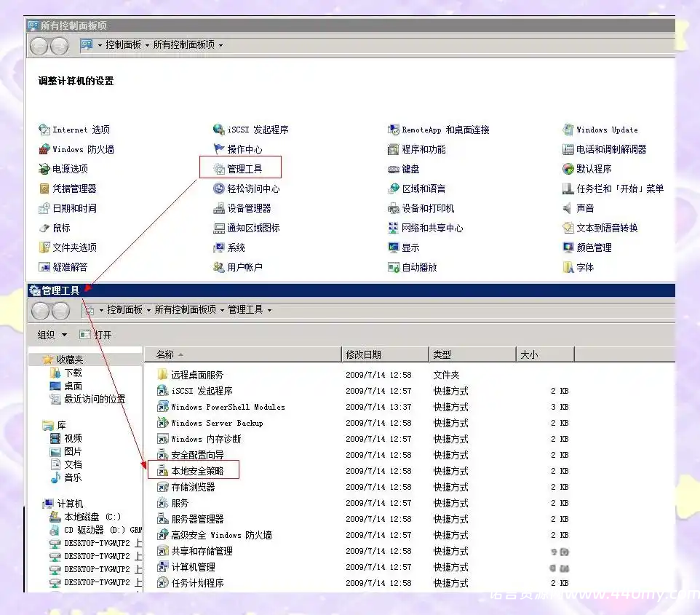Screen dimensions: 700x615
Task: Open 文件夹选项 icon
Action: tap(44, 248)
